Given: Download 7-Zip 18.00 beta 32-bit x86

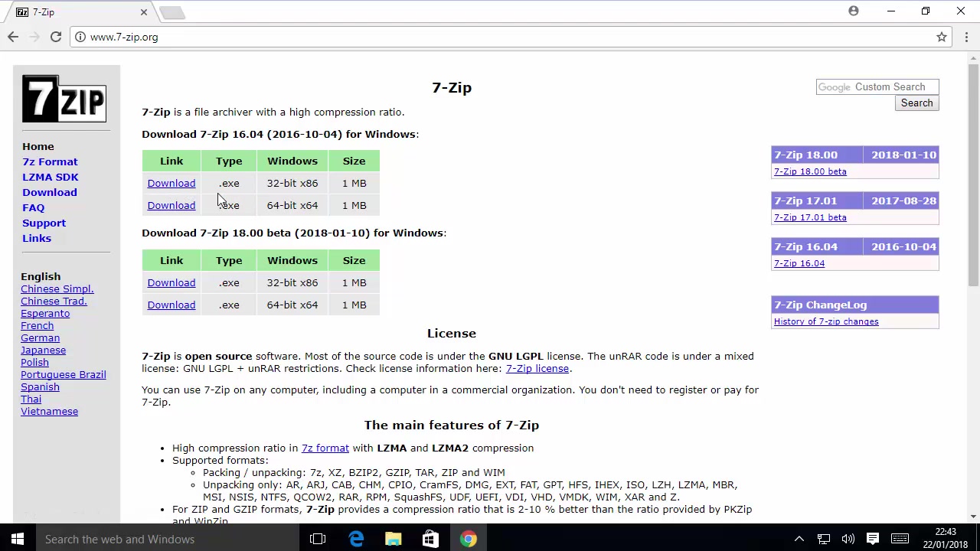Looking at the screenshot, I should (x=171, y=282).
